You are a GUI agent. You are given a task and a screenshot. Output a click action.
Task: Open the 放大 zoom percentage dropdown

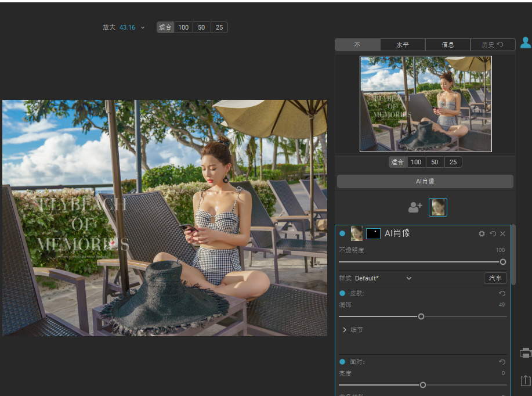pos(143,27)
